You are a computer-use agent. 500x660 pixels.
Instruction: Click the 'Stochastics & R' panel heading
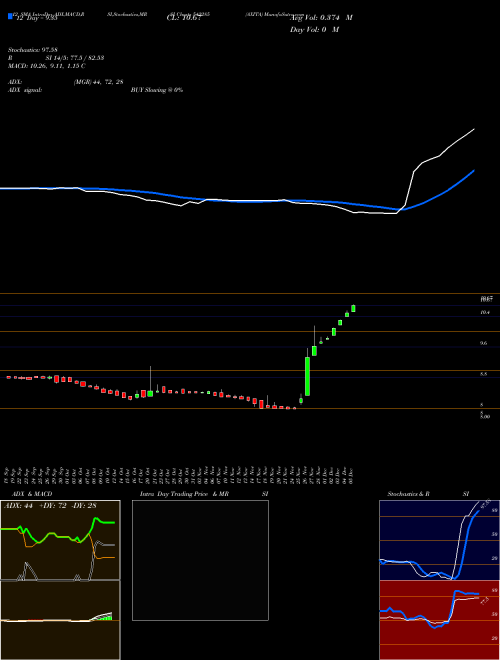[408, 494]
